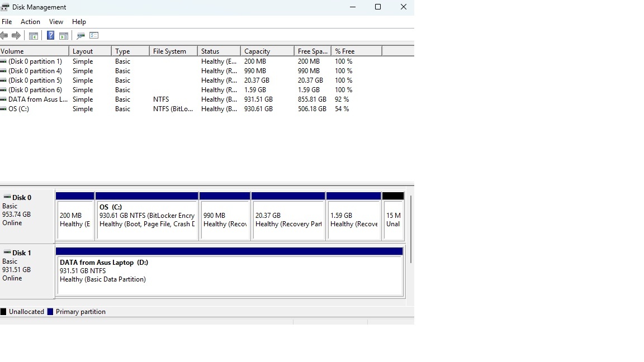The width and height of the screenshot is (644, 362).
Task: Click the Disk 1 drive icon in graphical view
Action: coord(7,253)
